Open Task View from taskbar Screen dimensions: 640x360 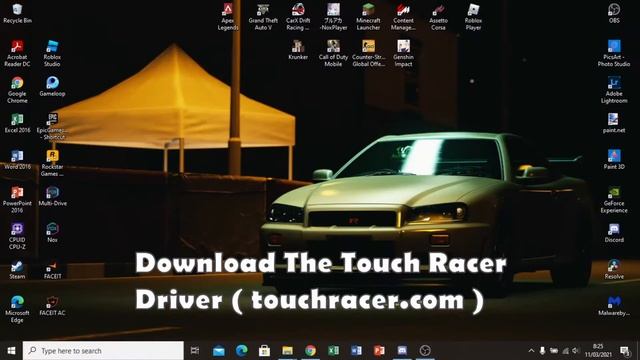tap(195, 351)
